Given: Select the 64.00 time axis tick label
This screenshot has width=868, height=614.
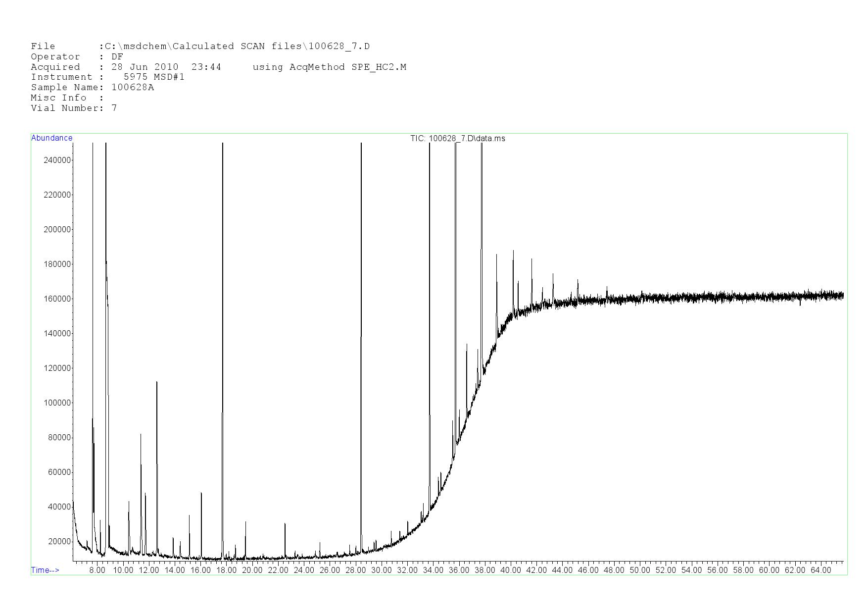Looking at the screenshot, I should 820,570.
